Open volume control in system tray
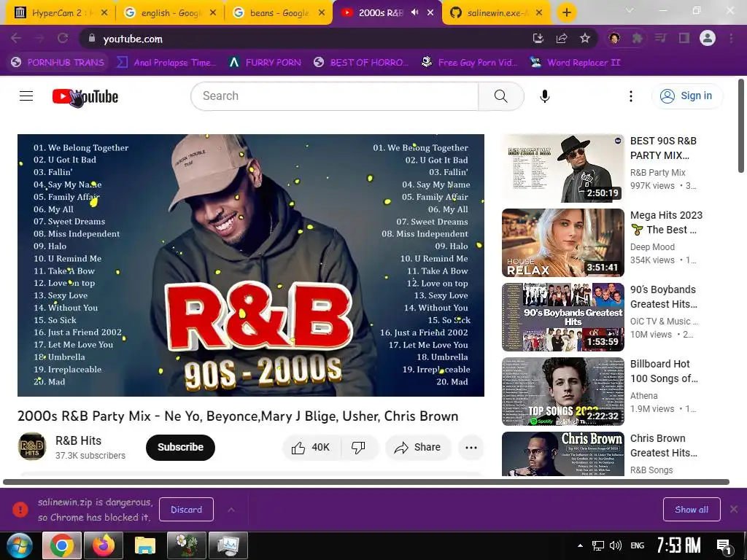 pyautogui.click(x=616, y=545)
